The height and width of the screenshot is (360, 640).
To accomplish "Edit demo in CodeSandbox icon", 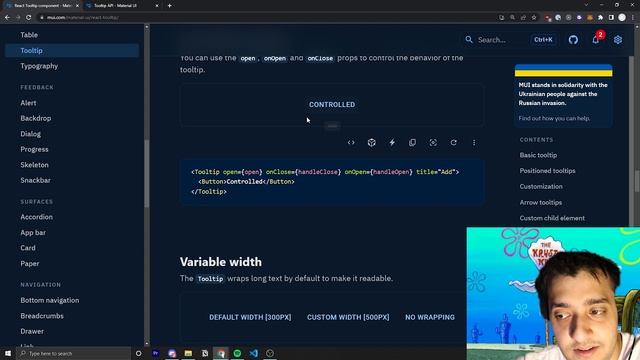I will click(371, 142).
